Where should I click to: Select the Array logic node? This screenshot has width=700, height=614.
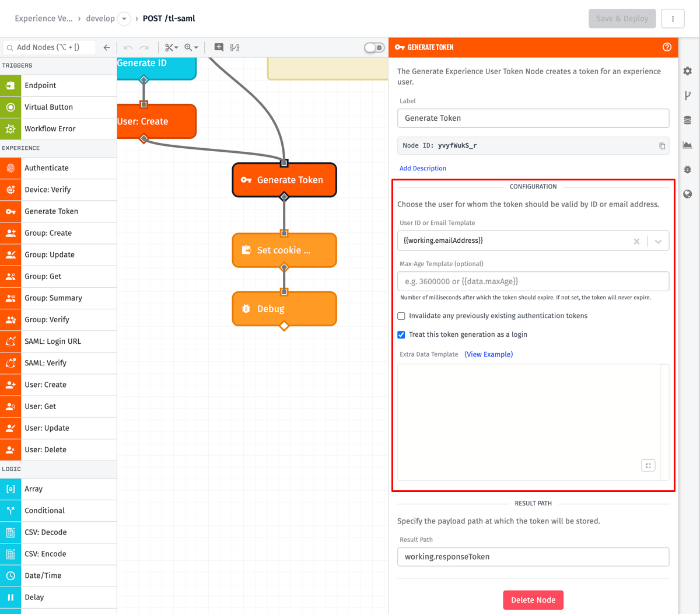pyautogui.click(x=58, y=489)
